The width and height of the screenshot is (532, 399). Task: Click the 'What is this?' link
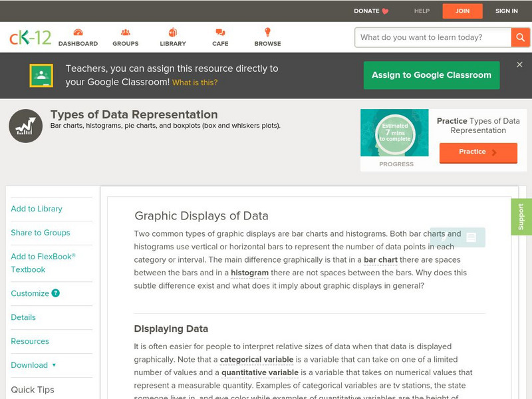(195, 82)
